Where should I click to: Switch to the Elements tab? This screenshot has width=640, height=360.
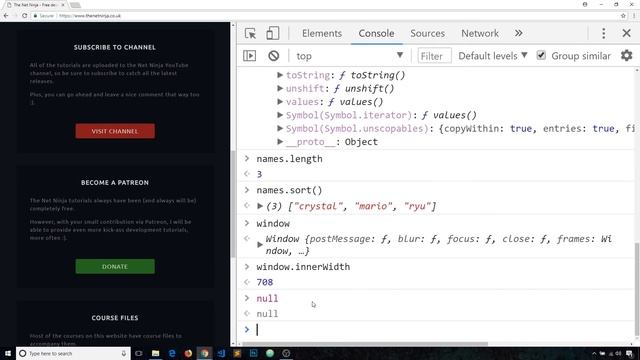(x=322, y=33)
